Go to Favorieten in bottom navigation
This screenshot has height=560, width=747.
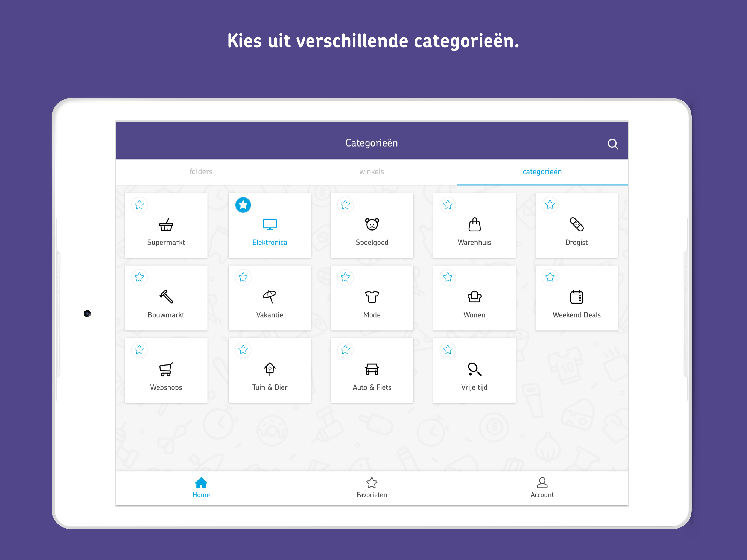point(372,487)
